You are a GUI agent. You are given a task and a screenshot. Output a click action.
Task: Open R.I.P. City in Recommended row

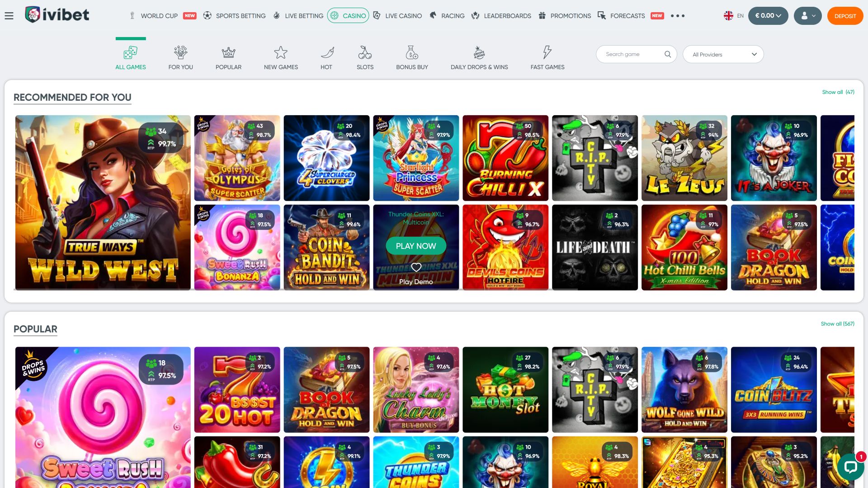[595, 158]
